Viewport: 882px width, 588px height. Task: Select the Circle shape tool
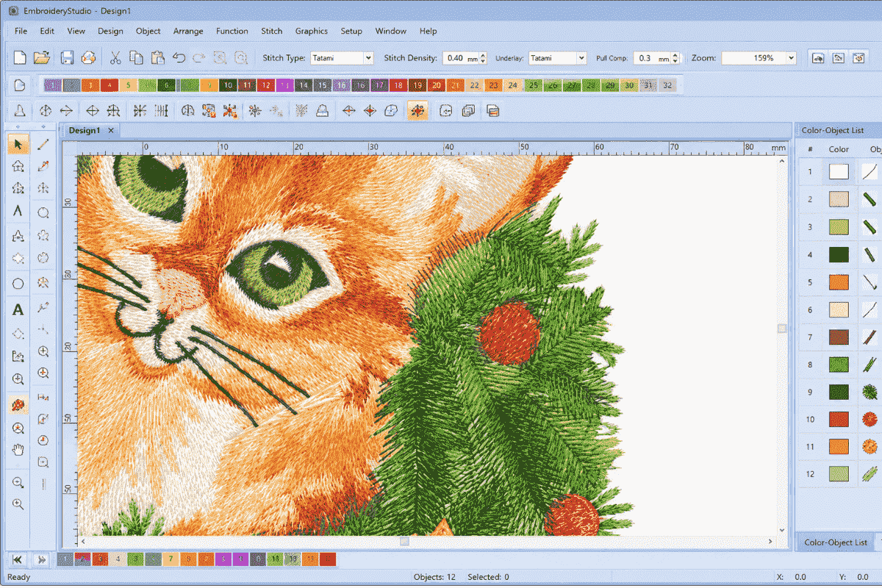coord(18,284)
